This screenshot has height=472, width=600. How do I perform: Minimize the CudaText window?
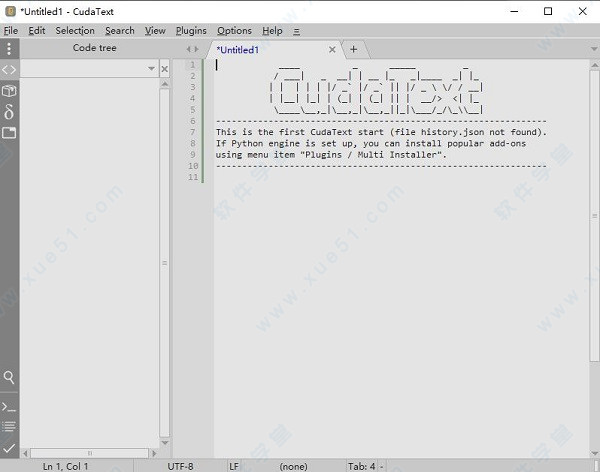[x=514, y=11]
